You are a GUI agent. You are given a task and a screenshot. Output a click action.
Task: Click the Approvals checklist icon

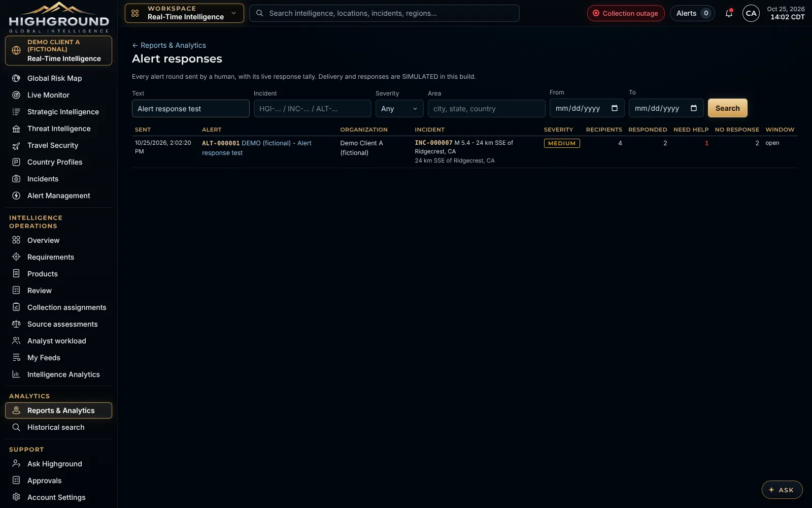tap(16, 481)
